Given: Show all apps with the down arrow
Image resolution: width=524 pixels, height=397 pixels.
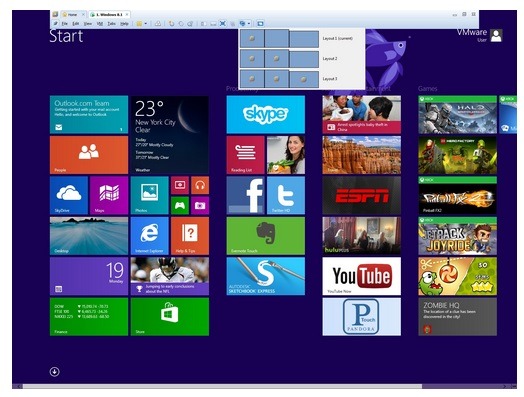Looking at the screenshot, I should click(x=54, y=372).
